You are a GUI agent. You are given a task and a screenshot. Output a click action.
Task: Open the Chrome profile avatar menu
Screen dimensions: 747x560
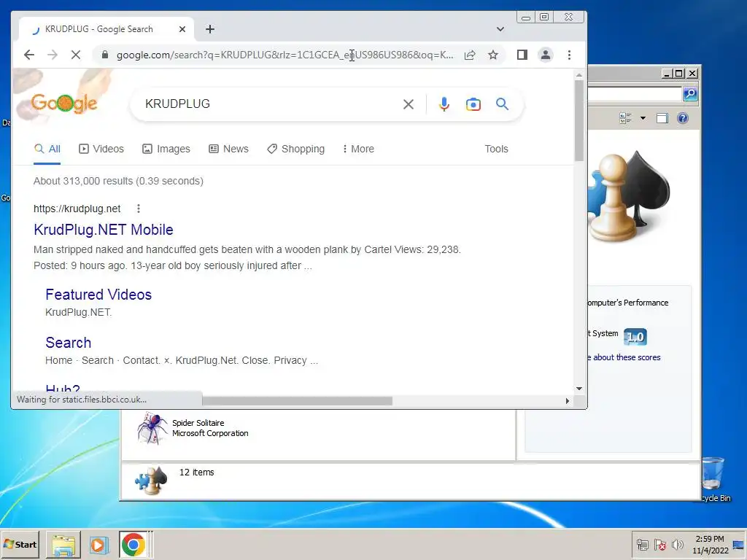click(546, 55)
